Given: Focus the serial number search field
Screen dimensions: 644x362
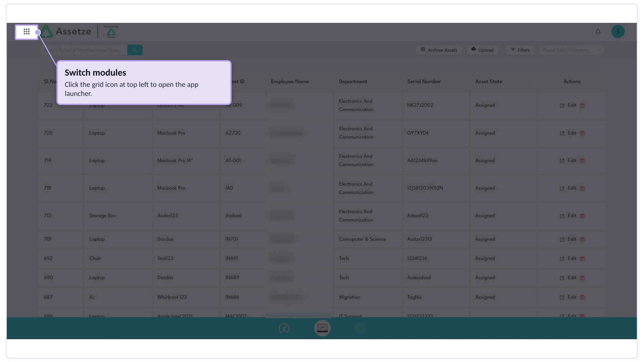Looking at the screenshot, I should coord(84,50).
